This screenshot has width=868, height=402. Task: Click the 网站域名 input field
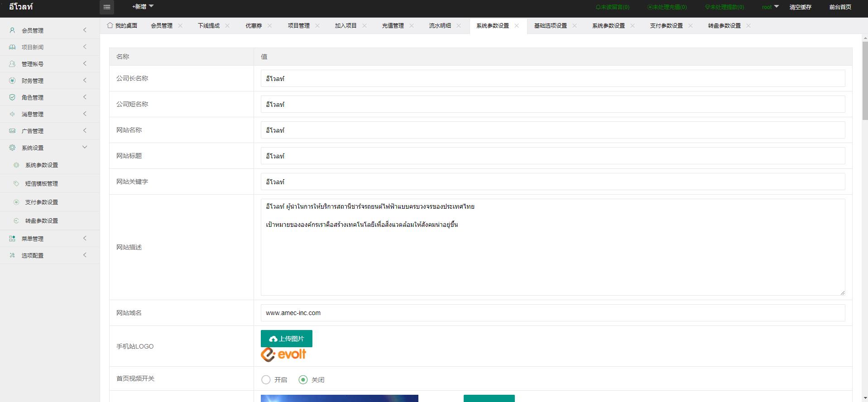point(552,313)
